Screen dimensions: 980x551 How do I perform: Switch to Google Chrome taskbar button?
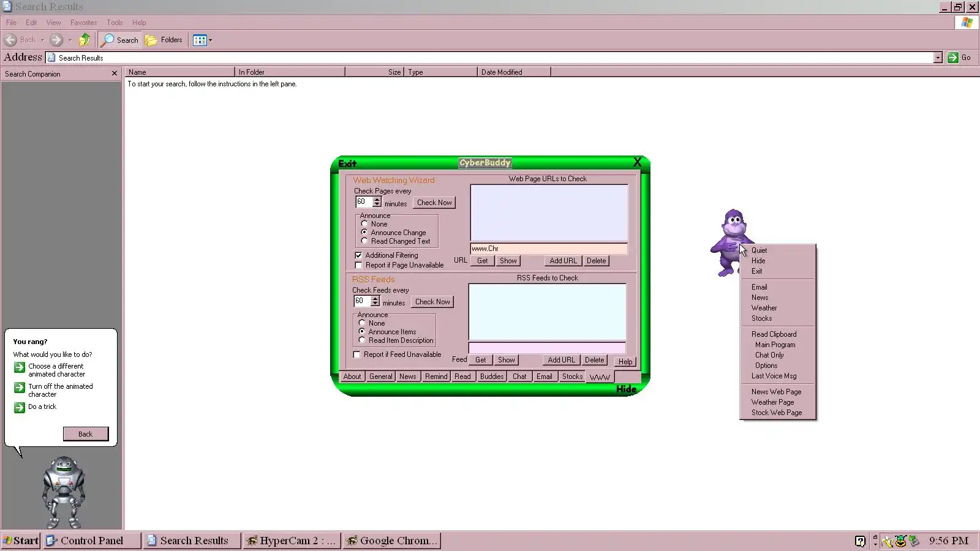[391, 541]
